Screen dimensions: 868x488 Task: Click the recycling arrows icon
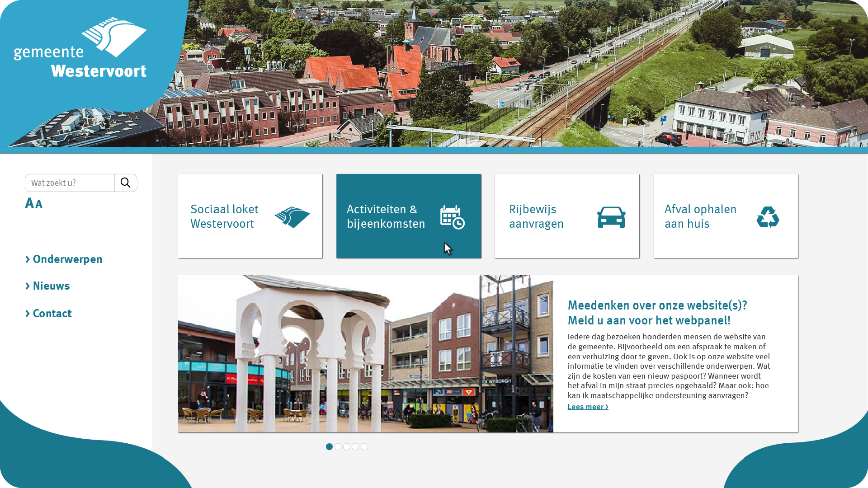pos(768,217)
